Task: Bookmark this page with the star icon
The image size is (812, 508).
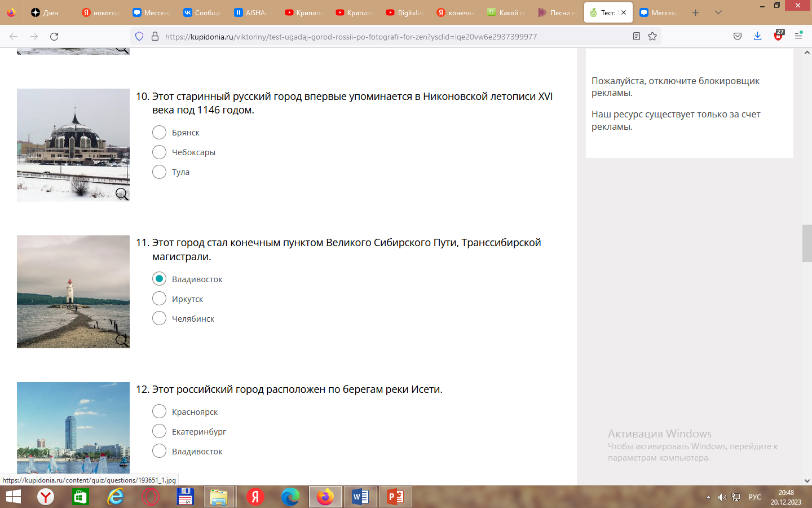Action: [652, 37]
